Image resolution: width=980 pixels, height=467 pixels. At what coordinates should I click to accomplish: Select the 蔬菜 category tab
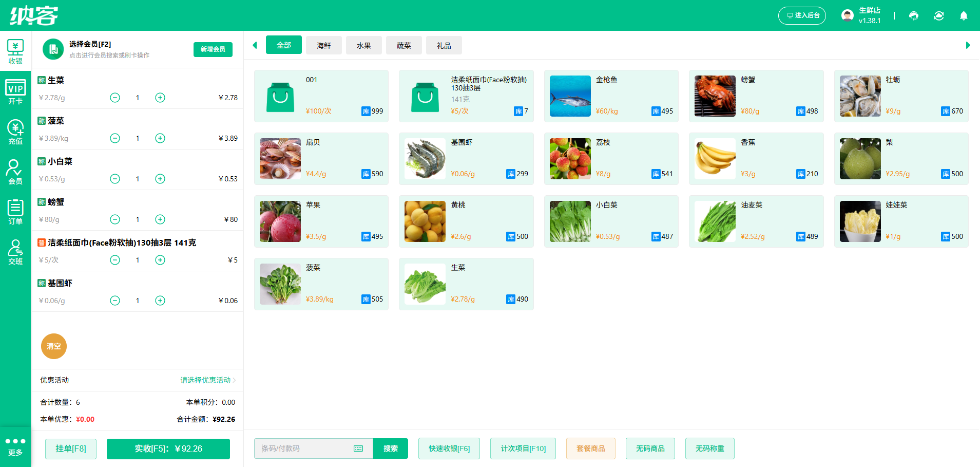pyautogui.click(x=404, y=45)
